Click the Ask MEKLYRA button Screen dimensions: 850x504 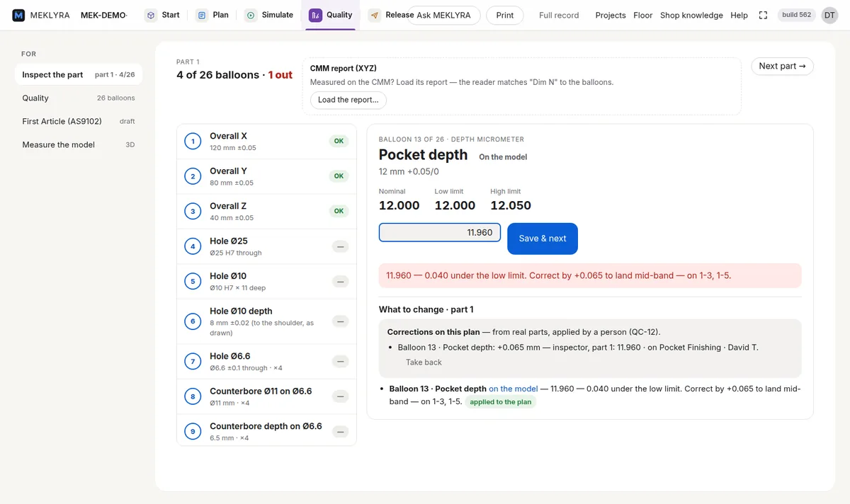click(443, 15)
